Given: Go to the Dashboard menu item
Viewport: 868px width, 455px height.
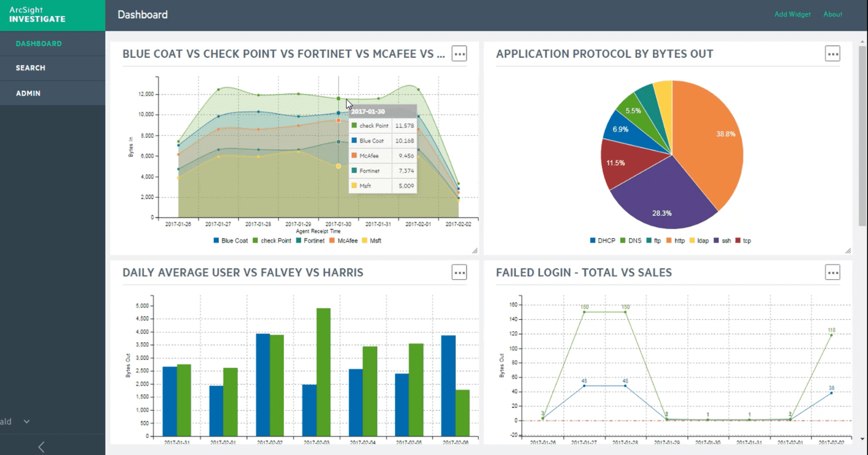Looking at the screenshot, I should coord(53,43).
